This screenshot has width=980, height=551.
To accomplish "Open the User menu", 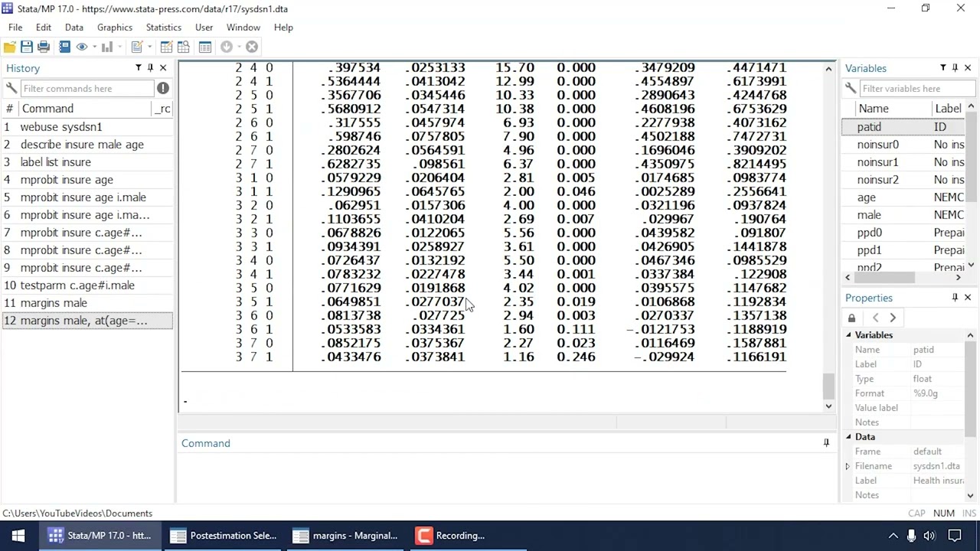I will click(204, 27).
